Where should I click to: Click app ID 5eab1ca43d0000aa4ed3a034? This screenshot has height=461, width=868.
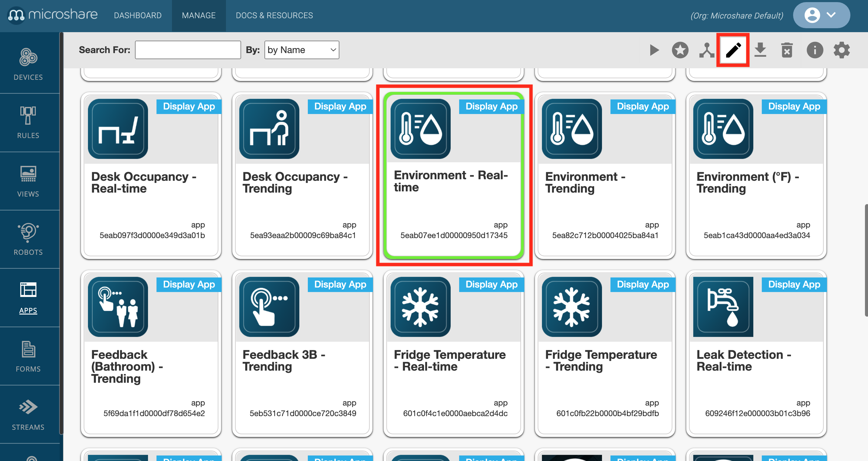tap(757, 235)
